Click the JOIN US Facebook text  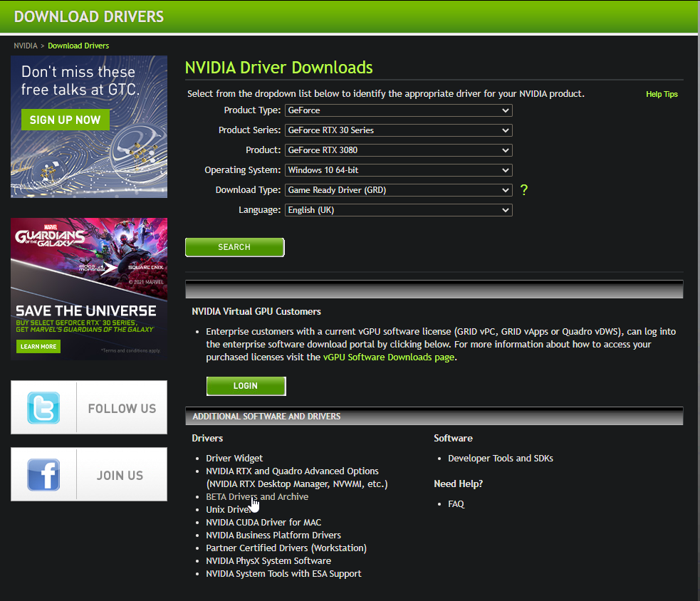[120, 476]
